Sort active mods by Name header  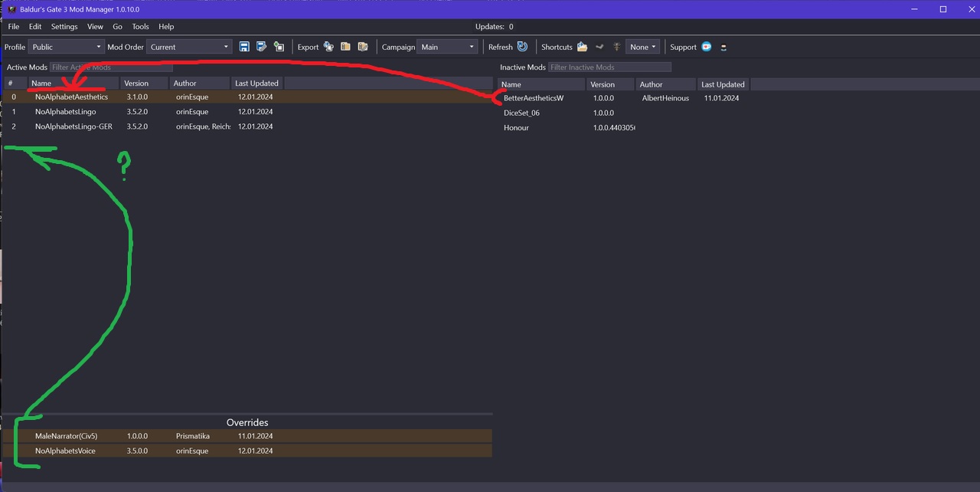tap(73, 83)
